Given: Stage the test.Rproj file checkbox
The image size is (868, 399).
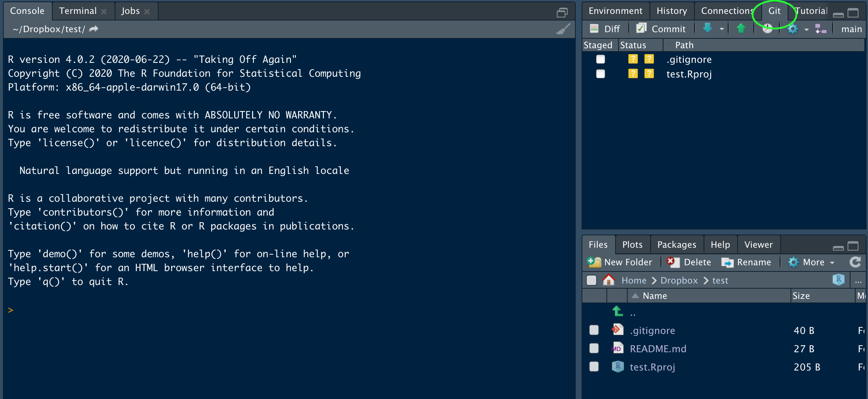Looking at the screenshot, I should 600,74.
